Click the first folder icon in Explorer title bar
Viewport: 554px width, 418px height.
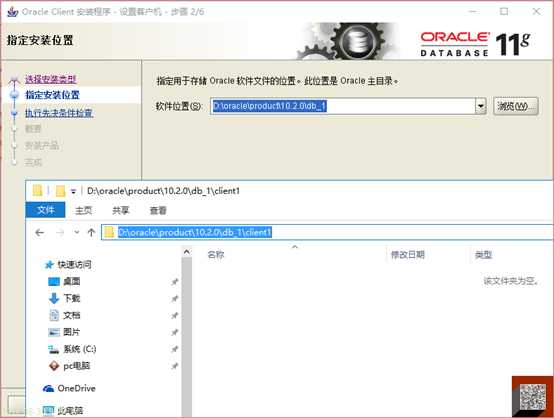click(37, 191)
